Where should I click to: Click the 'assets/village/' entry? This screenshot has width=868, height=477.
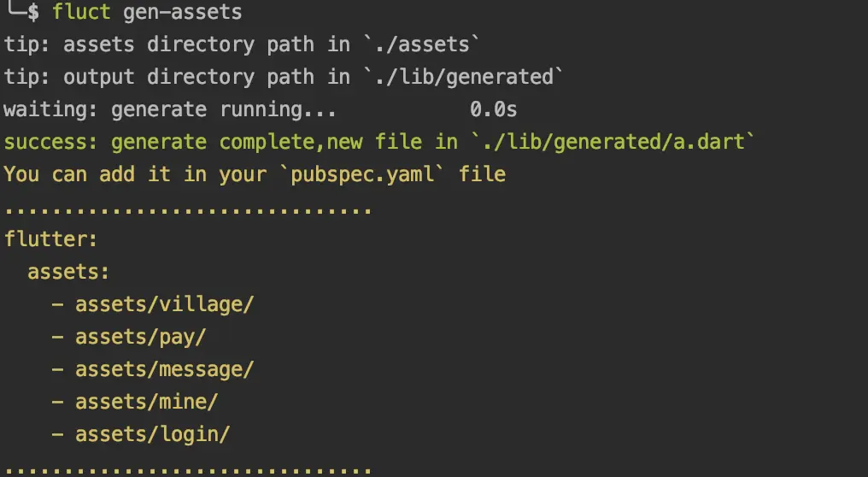(164, 304)
